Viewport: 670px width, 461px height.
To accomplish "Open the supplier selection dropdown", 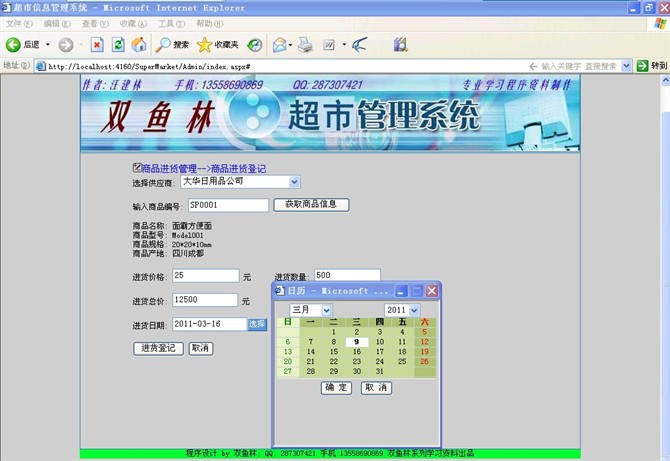I will (294, 182).
